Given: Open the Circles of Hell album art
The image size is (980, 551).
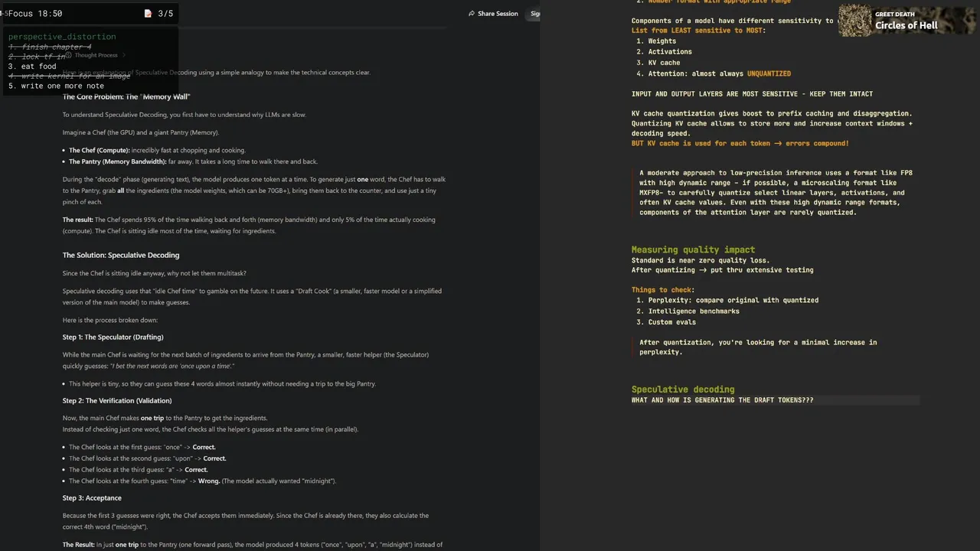Looking at the screenshot, I should [x=855, y=21].
